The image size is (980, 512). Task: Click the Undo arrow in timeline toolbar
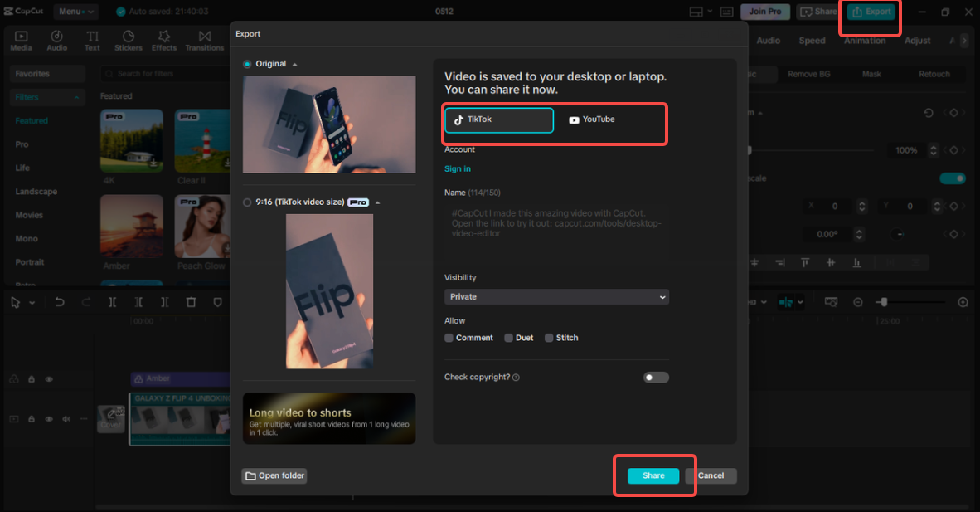click(x=60, y=302)
